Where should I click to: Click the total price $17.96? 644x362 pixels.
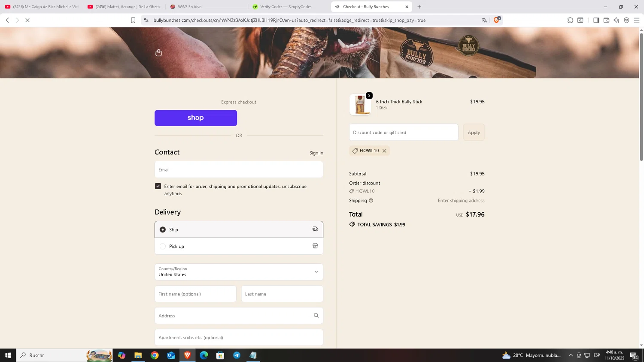pos(475,214)
